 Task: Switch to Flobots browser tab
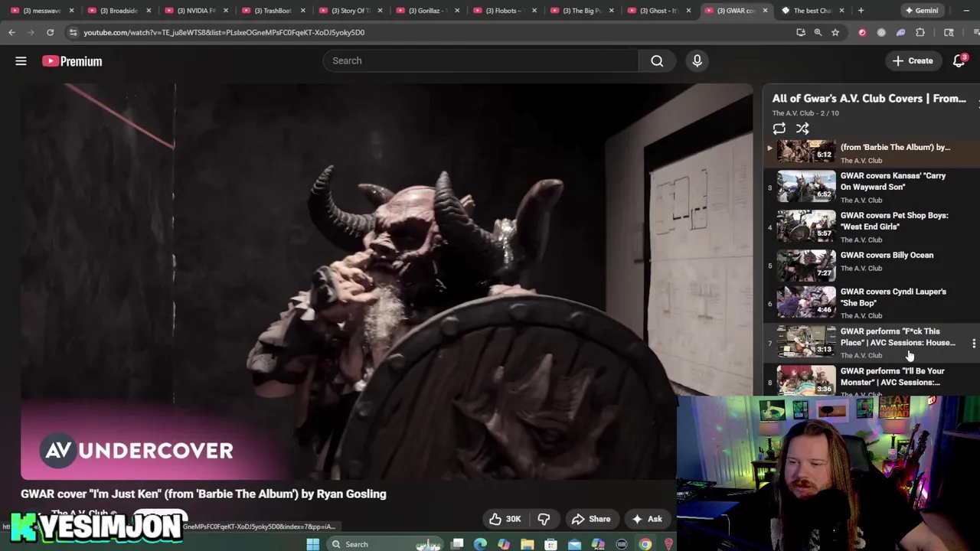click(x=505, y=11)
